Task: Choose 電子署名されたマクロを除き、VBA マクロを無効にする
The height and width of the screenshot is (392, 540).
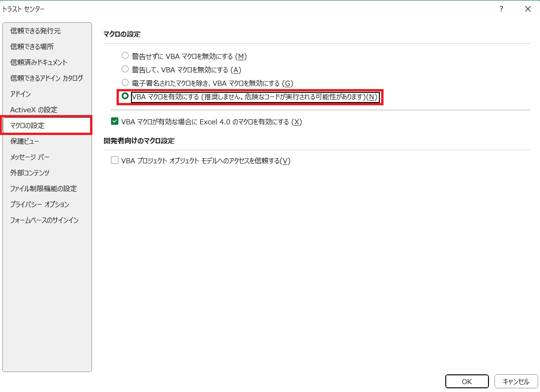Action: 125,83
